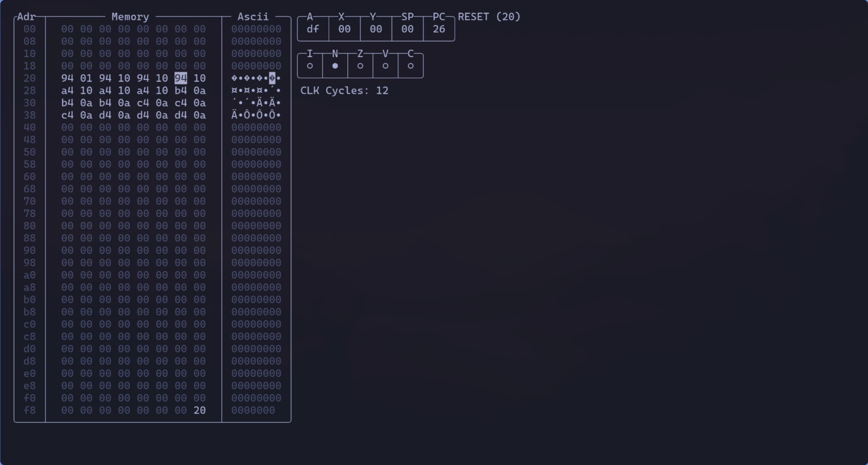Click the 0a byte in row 28
The height and width of the screenshot is (465, 868).
pos(200,91)
